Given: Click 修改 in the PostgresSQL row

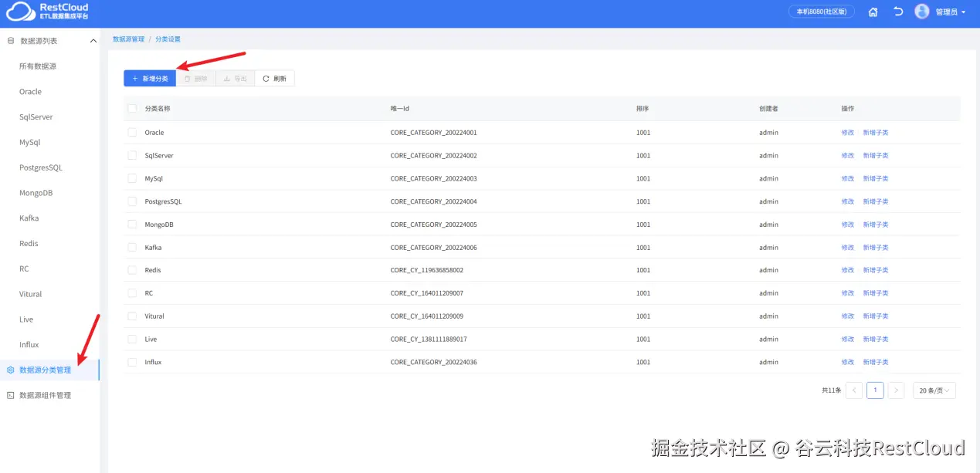Looking at the screenshot, I should pos(848,201).
